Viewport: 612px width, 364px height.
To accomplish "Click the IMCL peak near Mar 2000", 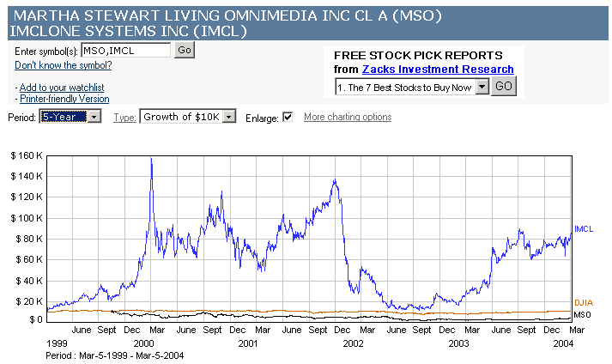I will [x=151, y=160].
